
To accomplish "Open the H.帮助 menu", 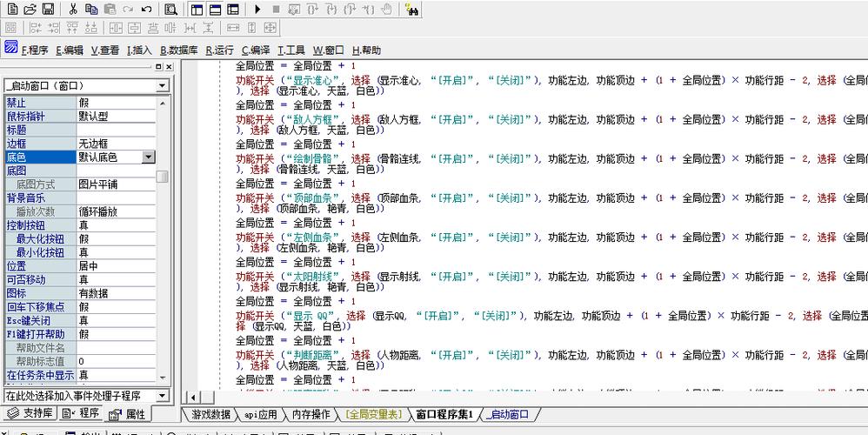I will pyautogui.click(x=366, y=50).
